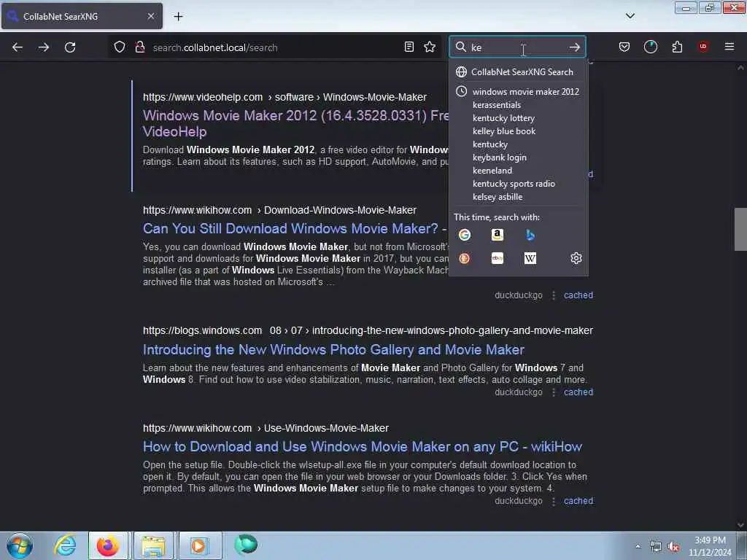The width and height of the screenshot is (747, 560).
Task: Open the extensions puzzle icon
Action: click(677, 47)
